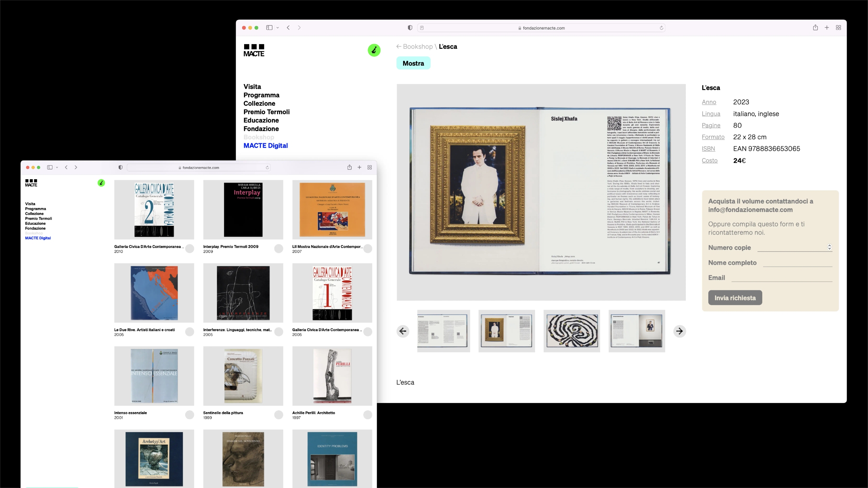
Task: Go back via the Bookshop breadcrumb link
Action: [x=417, y=46]
